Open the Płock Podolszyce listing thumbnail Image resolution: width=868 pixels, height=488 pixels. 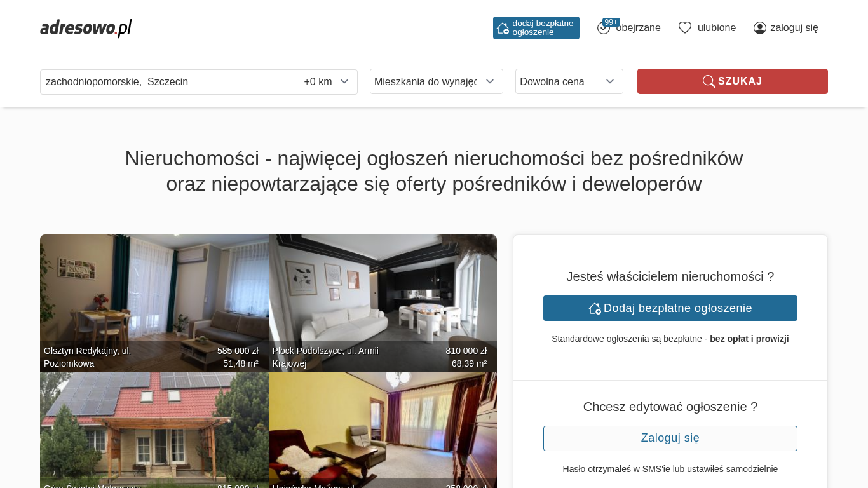(x=383, y=303)
